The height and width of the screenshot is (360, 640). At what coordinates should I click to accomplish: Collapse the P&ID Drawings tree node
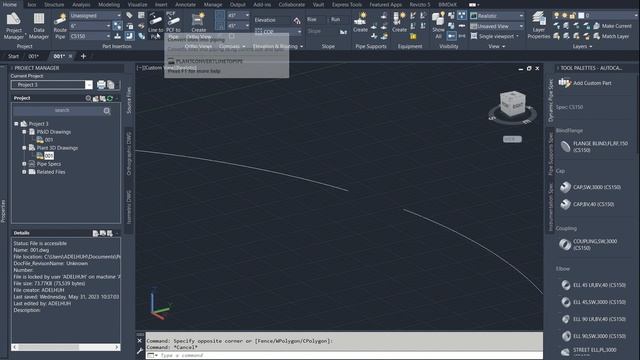(x=24, y=132)
